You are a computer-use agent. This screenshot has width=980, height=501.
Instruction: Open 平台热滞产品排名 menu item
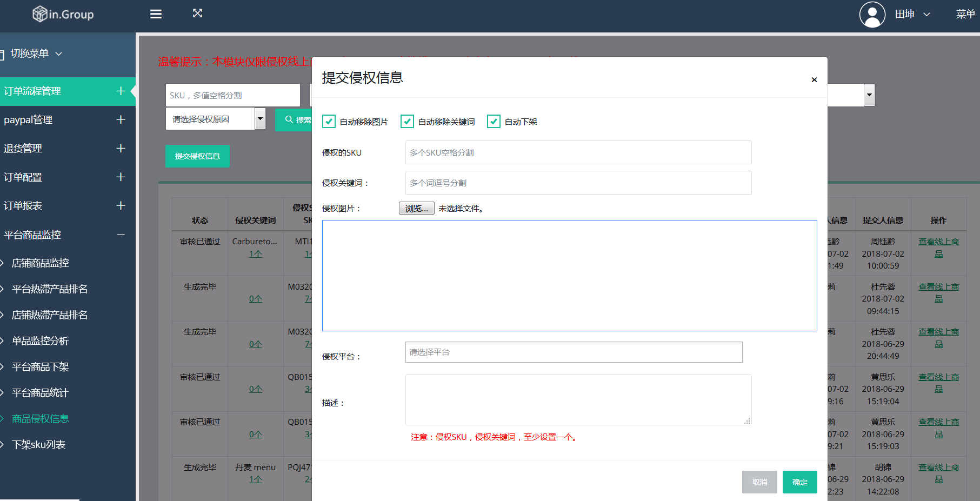[x=50, y=289]
